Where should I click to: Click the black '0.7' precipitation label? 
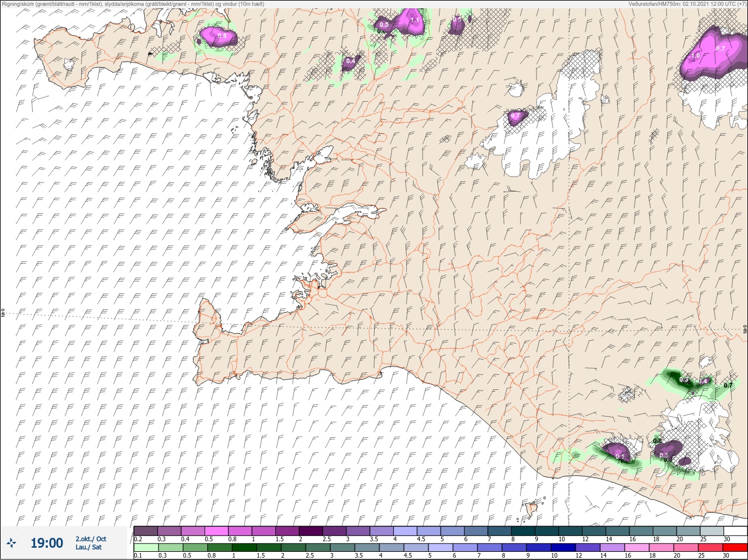pos(728,385)
